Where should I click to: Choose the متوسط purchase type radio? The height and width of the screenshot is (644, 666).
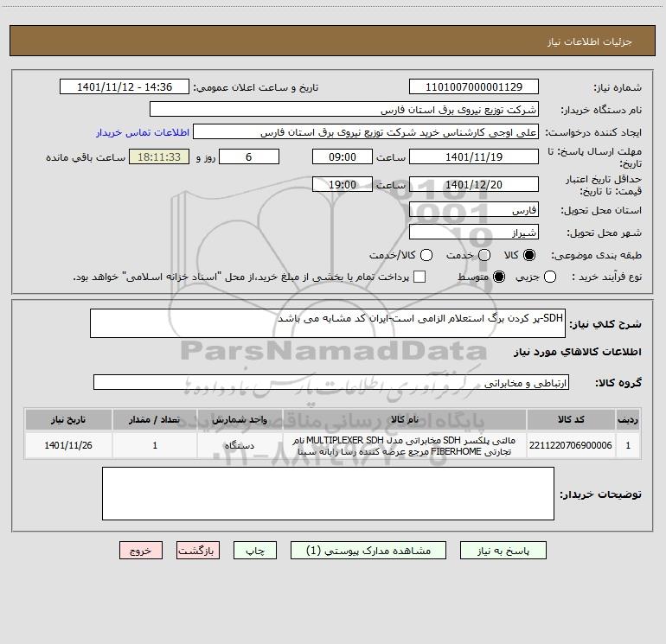point(499,277)
